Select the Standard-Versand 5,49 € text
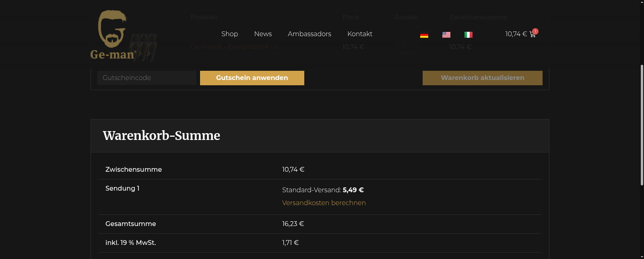 (323, 190)
